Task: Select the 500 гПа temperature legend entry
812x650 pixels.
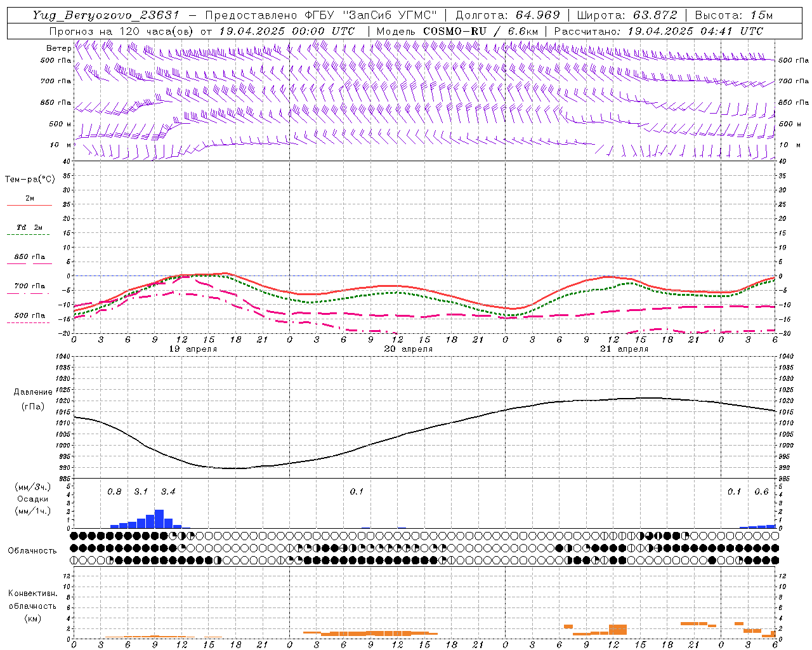Action: tap(29, 315)
